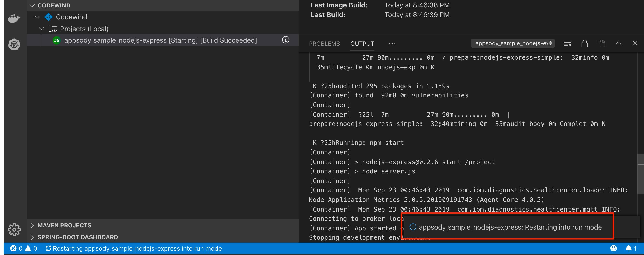Viewport: 644px width, 255px height.
Task: Select appsody_sample_nodejs-express project row
Action: (x=163, y=40)
